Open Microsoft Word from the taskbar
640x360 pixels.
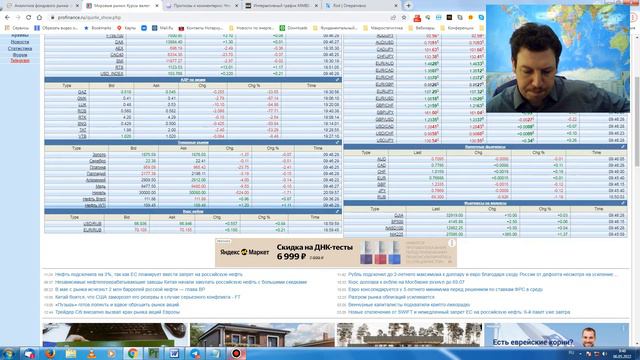174,353
